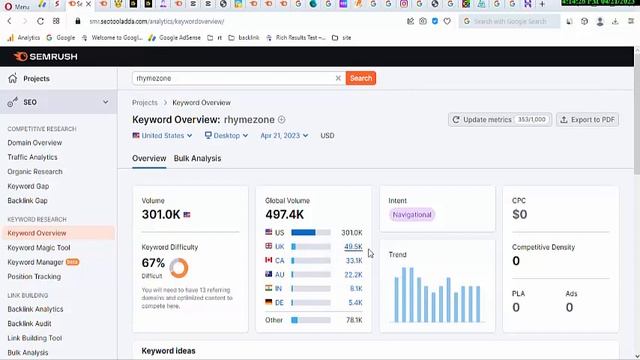Screen dimensions: 640x360
Task: Click the CA 33.1K volume link
Action: coord(354,260)
